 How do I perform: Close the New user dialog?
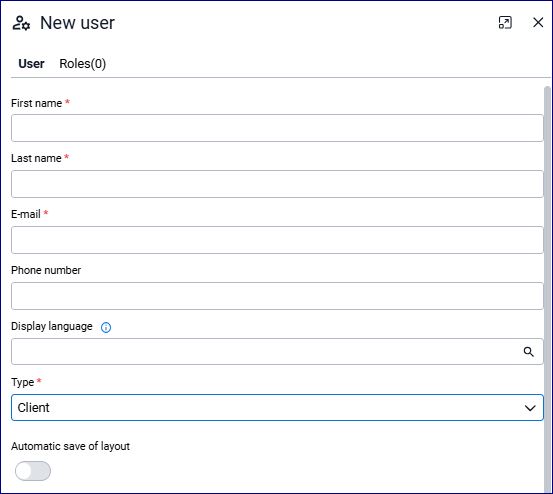[538, 23]
